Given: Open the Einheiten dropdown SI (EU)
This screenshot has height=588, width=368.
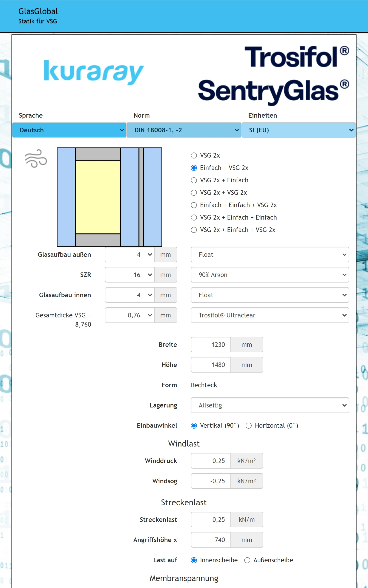Looking at the screenshot, I should 299,130.
